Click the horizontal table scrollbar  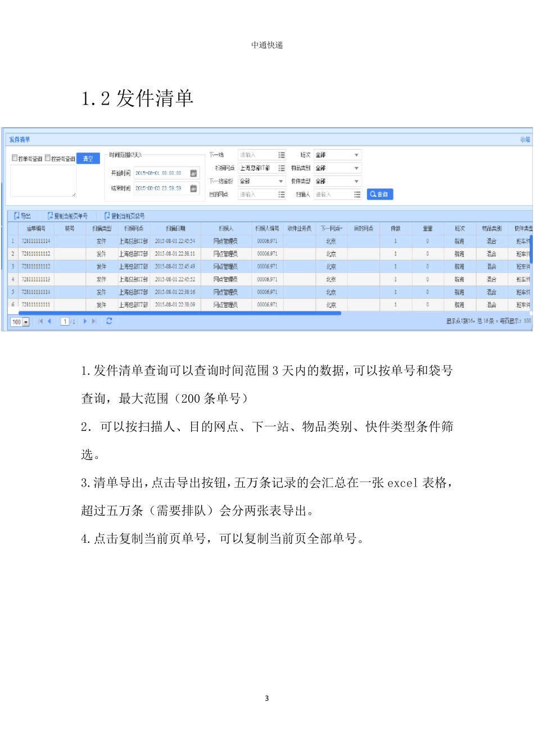(x=180, y=313)
